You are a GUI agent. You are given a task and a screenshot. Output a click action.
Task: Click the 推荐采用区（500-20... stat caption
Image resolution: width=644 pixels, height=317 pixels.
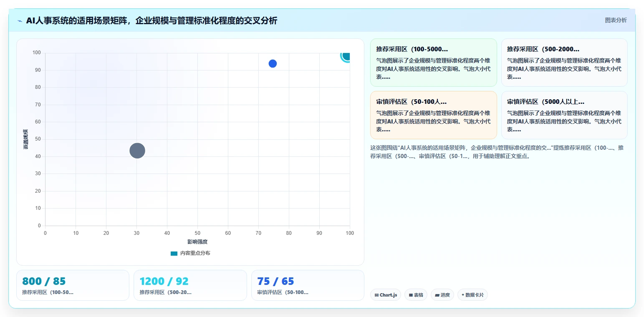coord(165,292)
